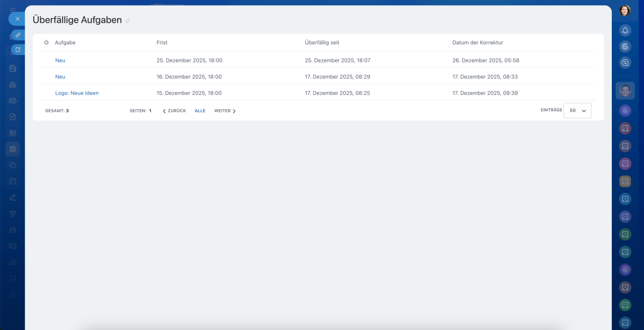Open the pen signature icon in left sidebar
This screenshot has height=330, width=644.
(13, 197)
